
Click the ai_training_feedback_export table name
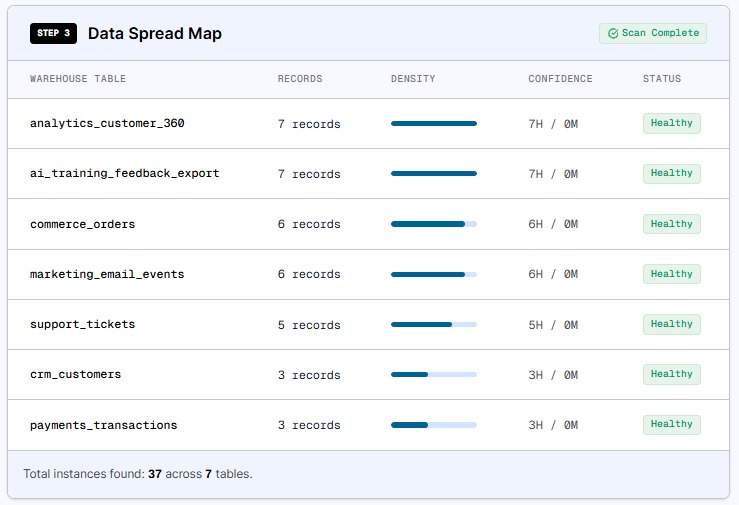124,173
